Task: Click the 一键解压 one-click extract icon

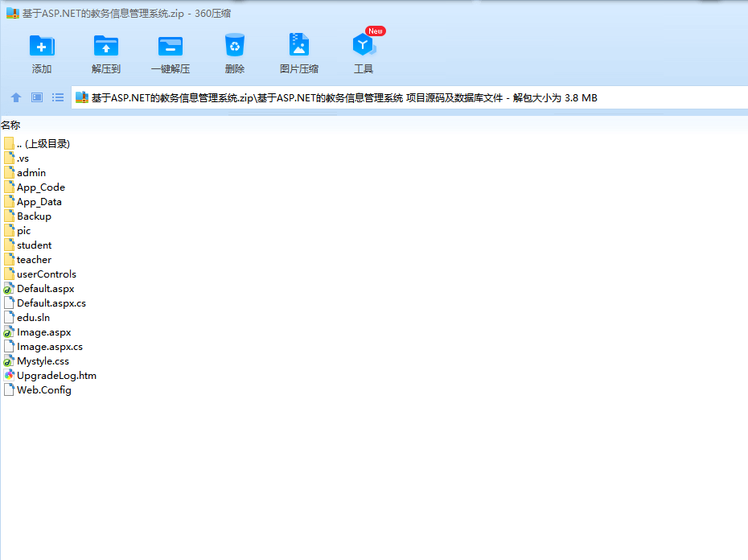Action: tap(171, 47)
